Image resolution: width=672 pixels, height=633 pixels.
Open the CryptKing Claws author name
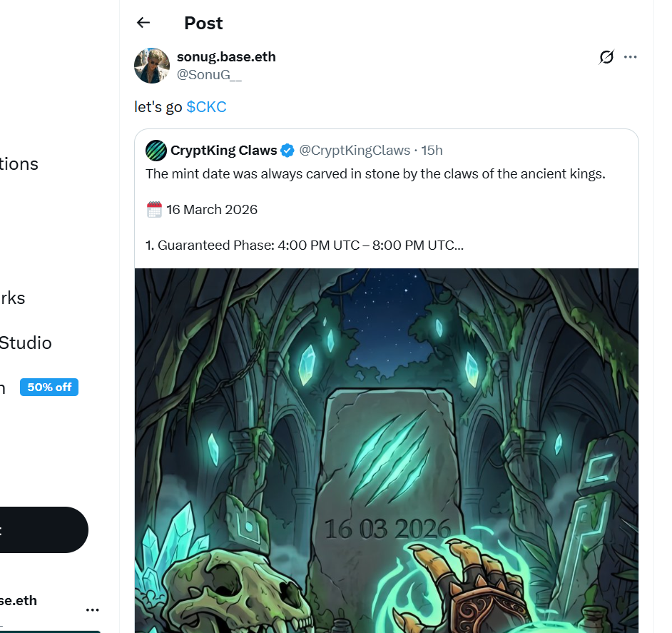(224, 151)
